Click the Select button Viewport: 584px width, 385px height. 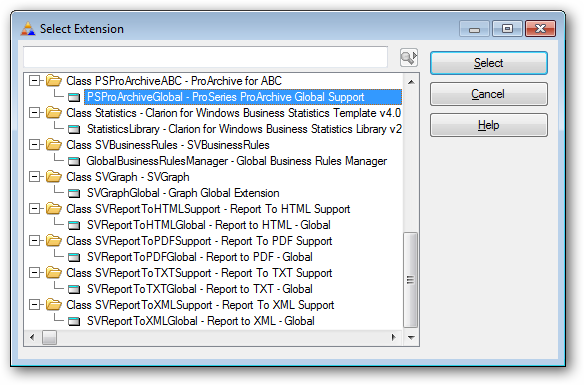pyautogui.click(x=489, y=63)
